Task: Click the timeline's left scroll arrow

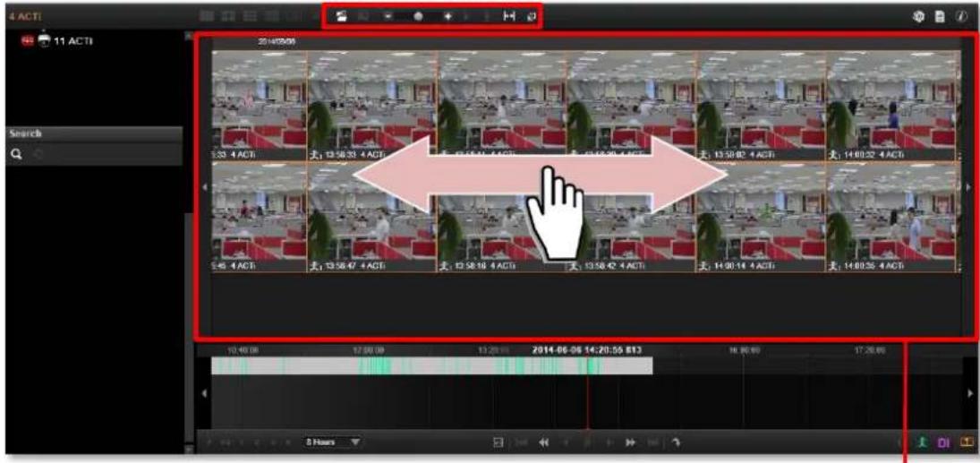Action: (x=204, y=393)
